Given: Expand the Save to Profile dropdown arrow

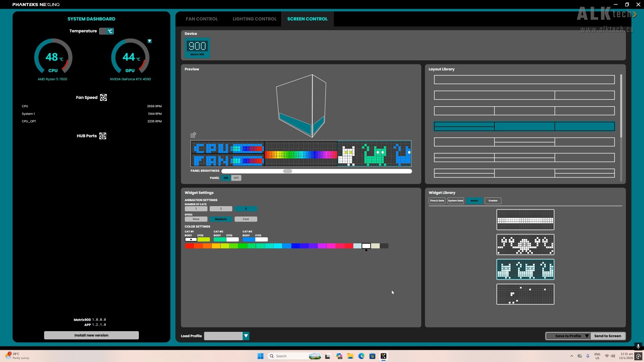Looking at the screenshot, I should click(587, 336).
